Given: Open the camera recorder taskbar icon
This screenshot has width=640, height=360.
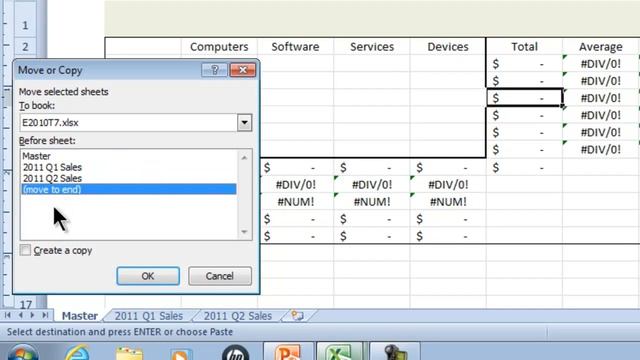Looking at the screenshot, I should [x=394, y=351].
